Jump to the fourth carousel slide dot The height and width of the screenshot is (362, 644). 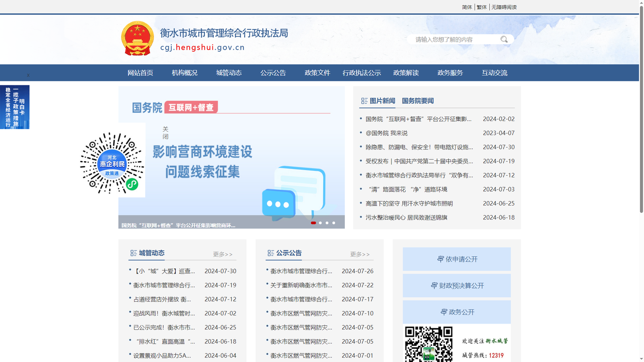pyautogui.click(x=334, y=223)
